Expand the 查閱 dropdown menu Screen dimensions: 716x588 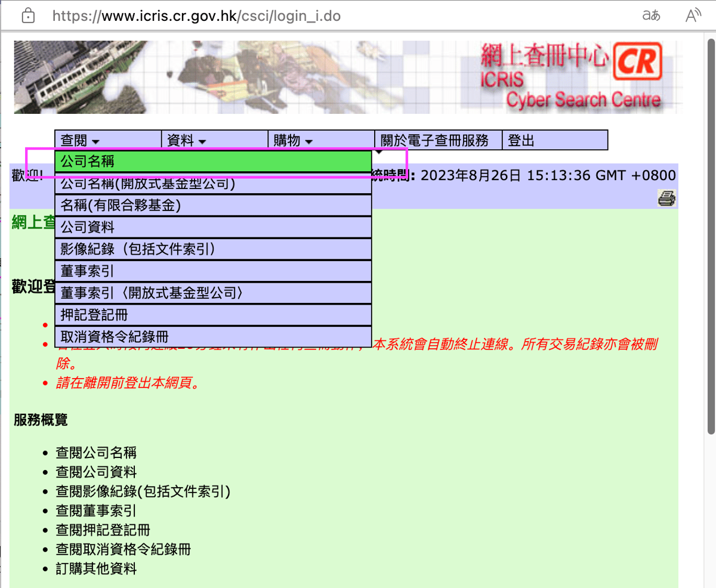[x=81, y=141]
